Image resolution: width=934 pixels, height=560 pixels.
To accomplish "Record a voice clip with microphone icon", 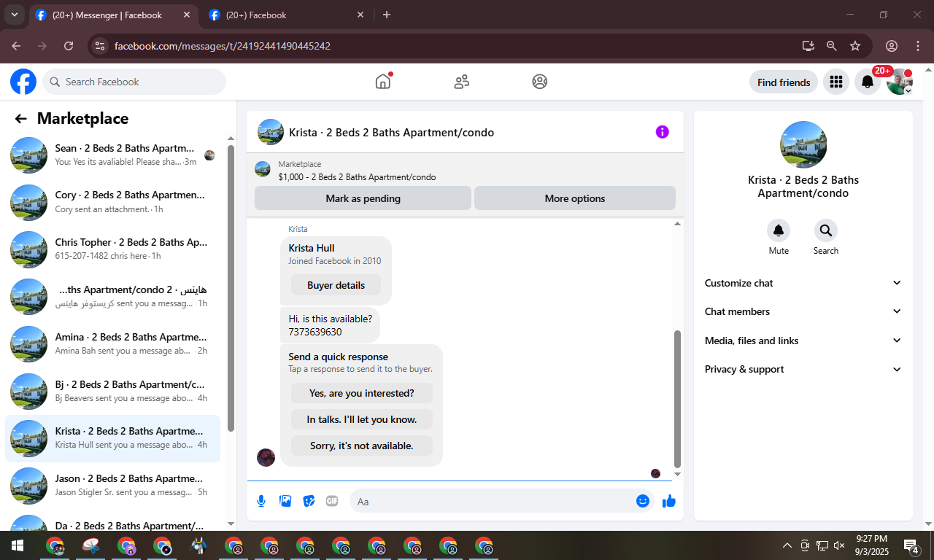I will tap(261, 501).
